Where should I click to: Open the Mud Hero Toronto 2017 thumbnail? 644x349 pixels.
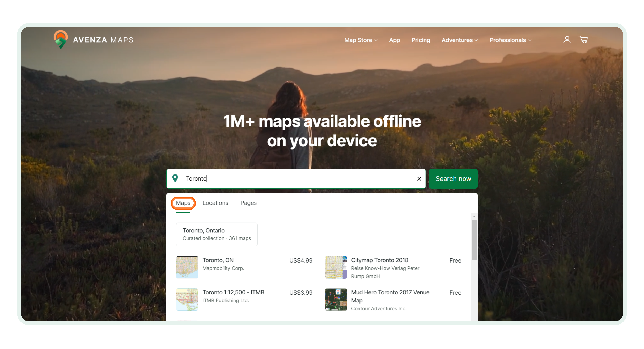point(336,299)
